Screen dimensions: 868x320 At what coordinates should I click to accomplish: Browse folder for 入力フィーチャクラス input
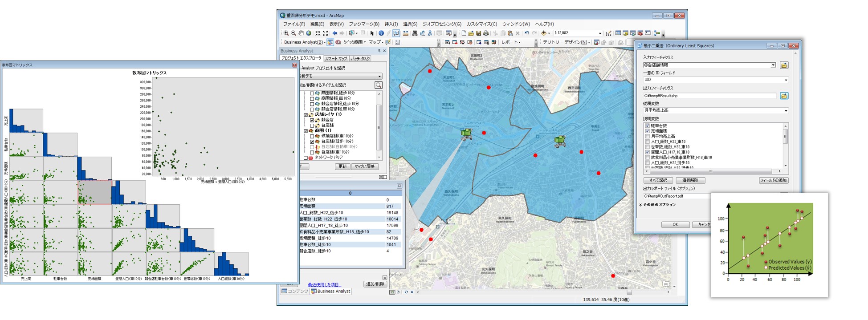coord(784,65)
